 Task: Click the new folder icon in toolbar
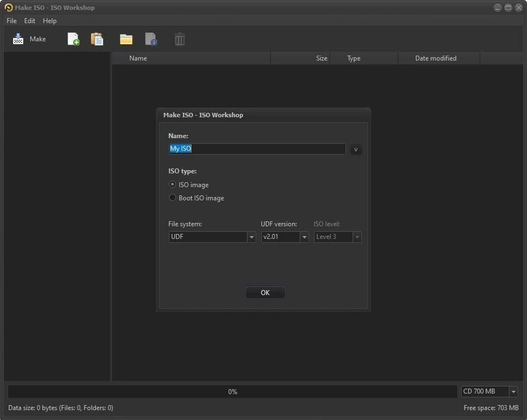click(x=126, y=39)
